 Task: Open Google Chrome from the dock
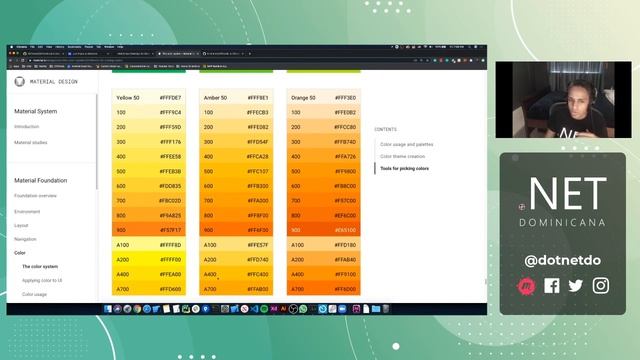tap(137, 309)
